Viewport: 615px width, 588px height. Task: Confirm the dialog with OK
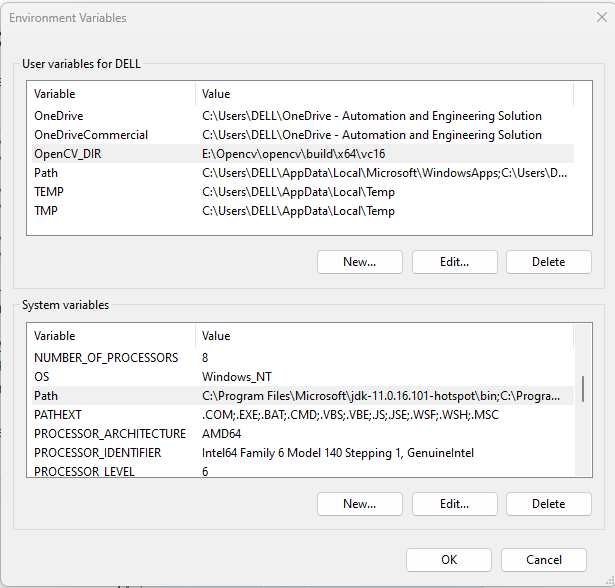pyautogui.click(x=449, y=560)
